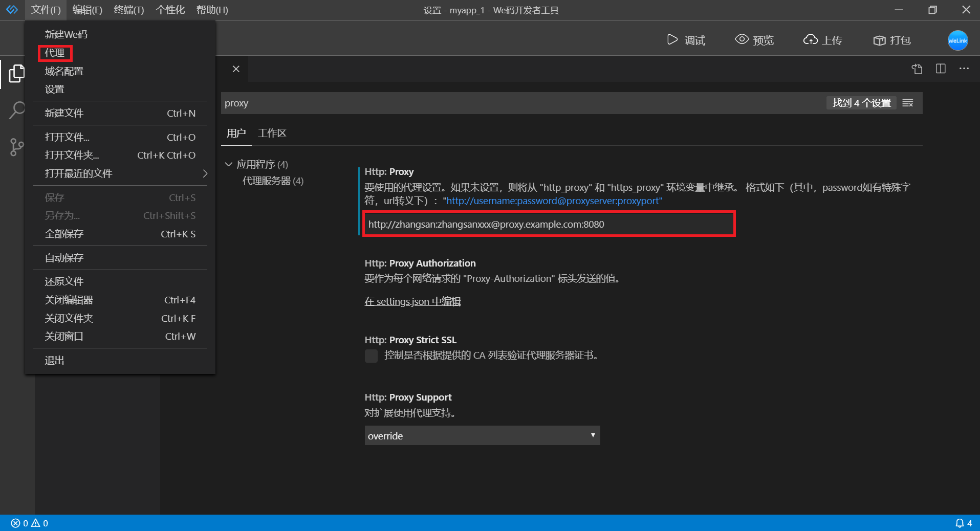Select 代理 from the 文件 menu
This screenshot has width=980, height=531.
pos(54,53)
